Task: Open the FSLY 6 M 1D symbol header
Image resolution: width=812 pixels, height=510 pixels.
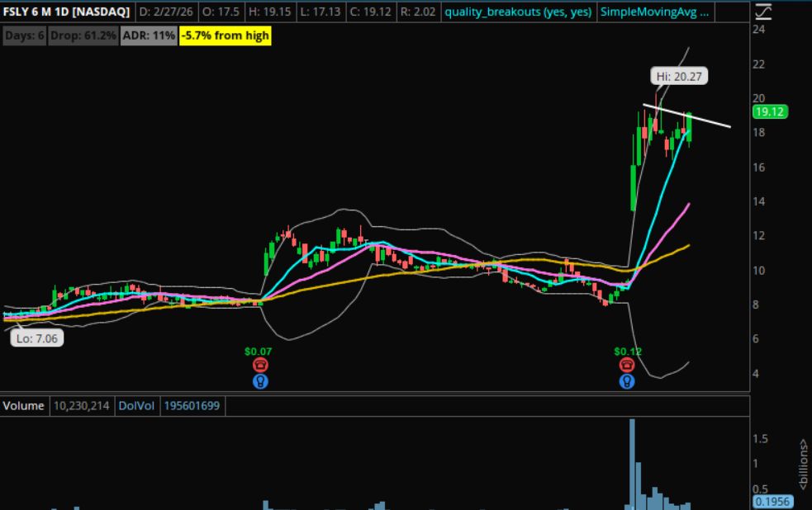Action: pos(66,12)
